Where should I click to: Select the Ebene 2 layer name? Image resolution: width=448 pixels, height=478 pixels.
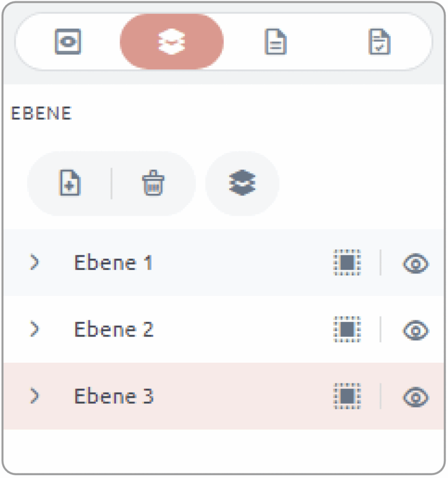click(x=114, y=330)
